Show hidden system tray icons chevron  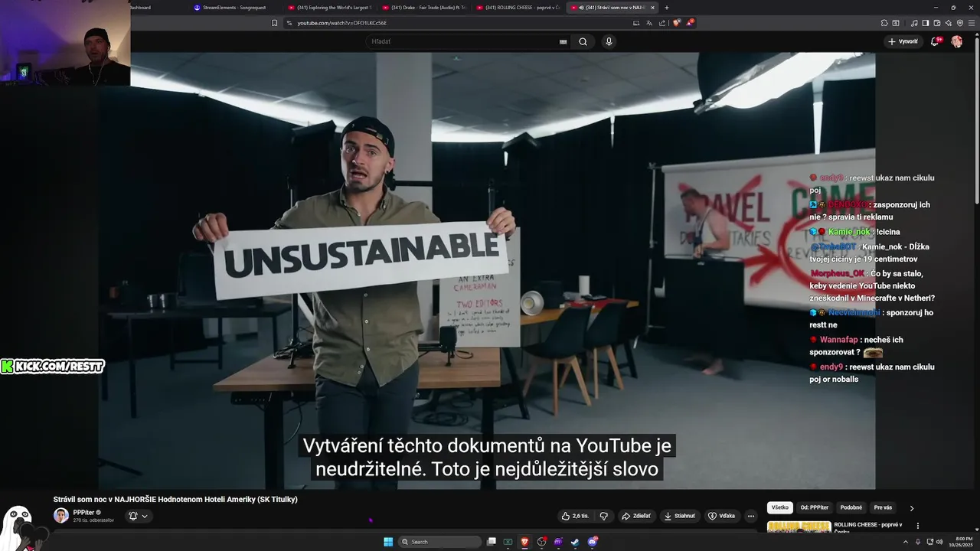pyautogui.click(x=906, y=542)
